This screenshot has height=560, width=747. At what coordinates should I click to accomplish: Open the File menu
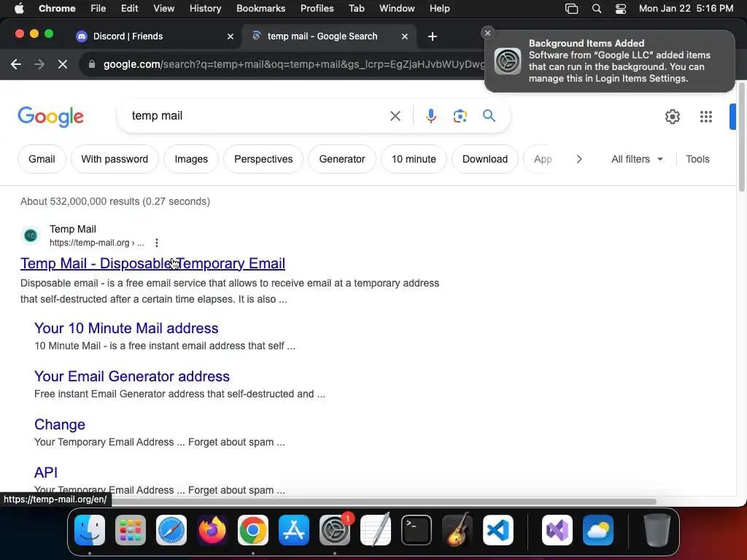(x=98, y=9)
